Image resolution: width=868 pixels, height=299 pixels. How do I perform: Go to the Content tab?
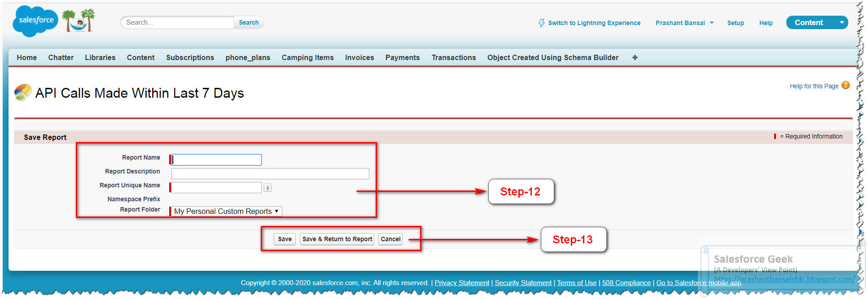[140, 57]
